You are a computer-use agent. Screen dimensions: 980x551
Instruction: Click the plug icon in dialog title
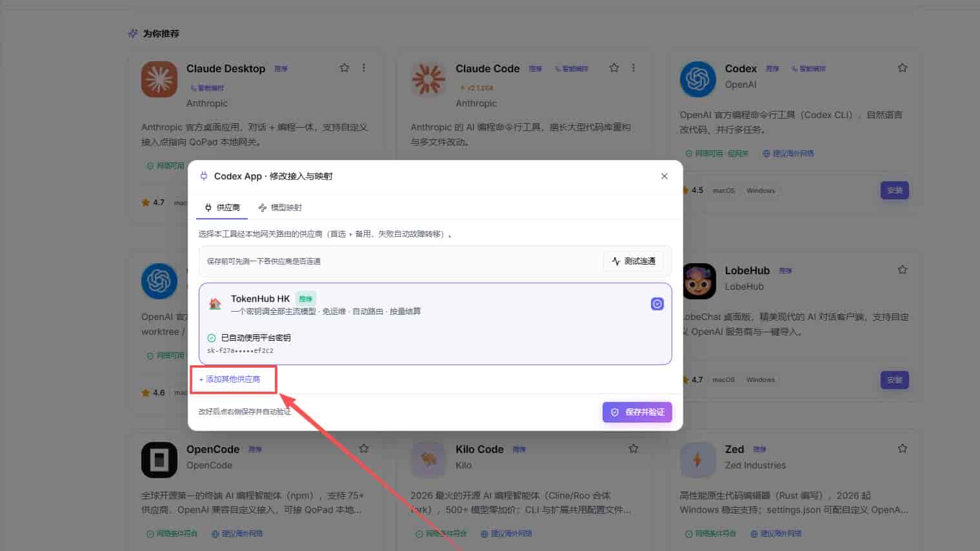pos(204,176)
